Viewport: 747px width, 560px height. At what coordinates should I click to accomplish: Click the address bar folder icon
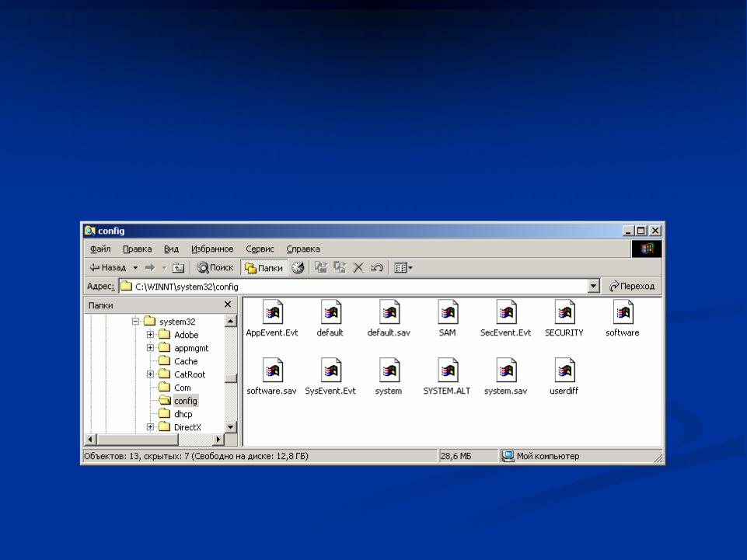click(x=126, y=286)
